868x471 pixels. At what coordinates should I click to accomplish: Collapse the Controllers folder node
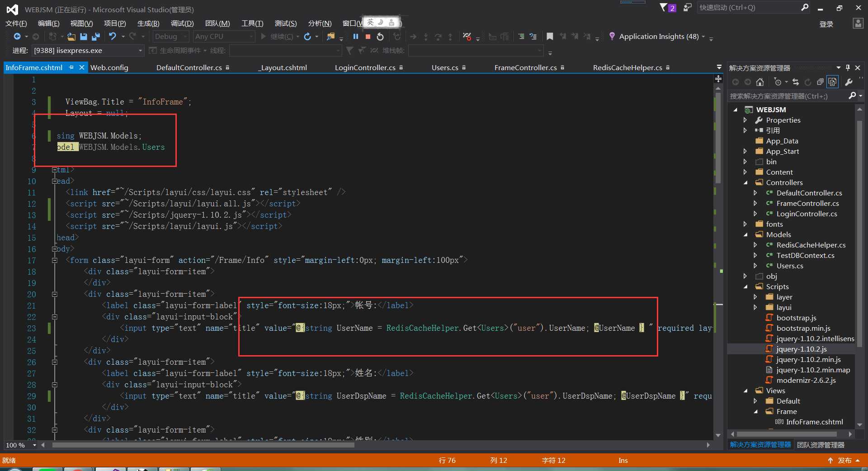click(745, 183)
